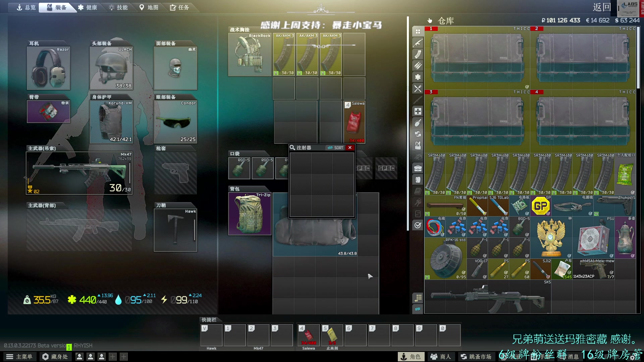Select the checkmark filter icon in stash sidebar
The height and width of the screenshot is (362, 644).
[x=418, y=225]
